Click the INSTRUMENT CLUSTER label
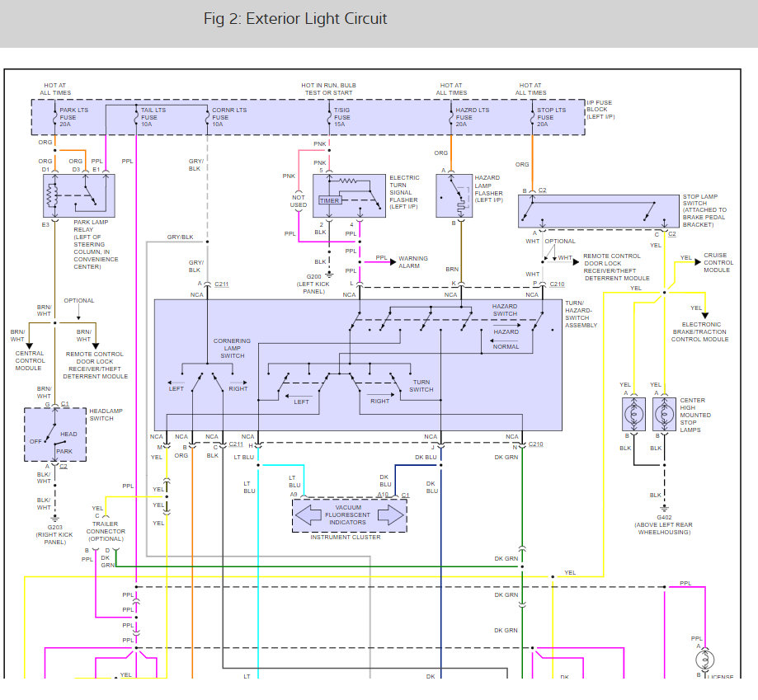 [345, 538]
